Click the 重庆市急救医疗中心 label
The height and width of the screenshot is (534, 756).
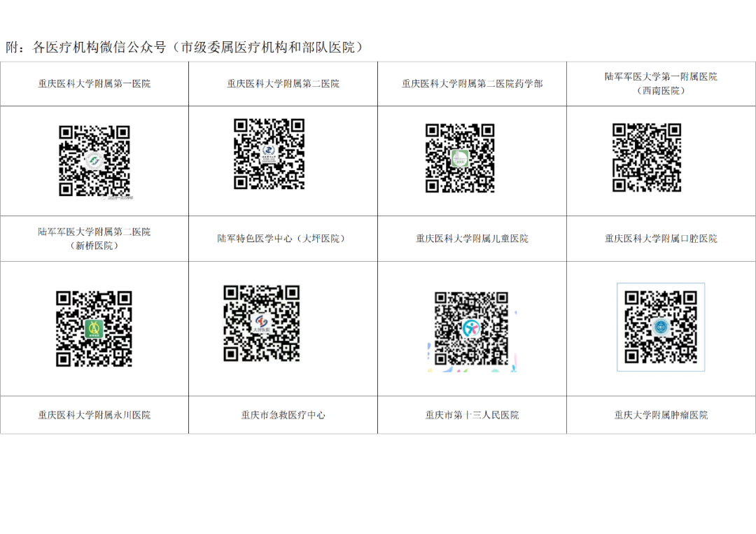[x=283, y=415]
